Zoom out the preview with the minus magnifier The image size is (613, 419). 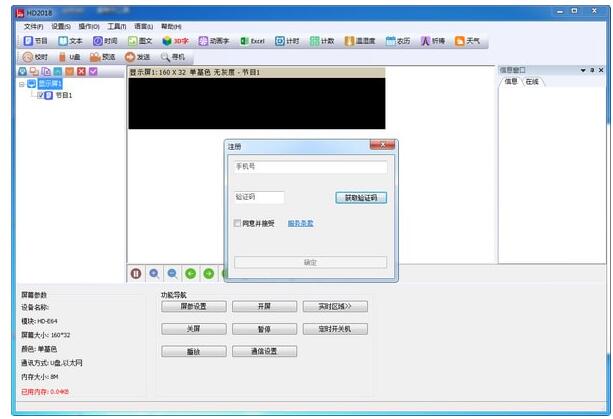[172, 274]
